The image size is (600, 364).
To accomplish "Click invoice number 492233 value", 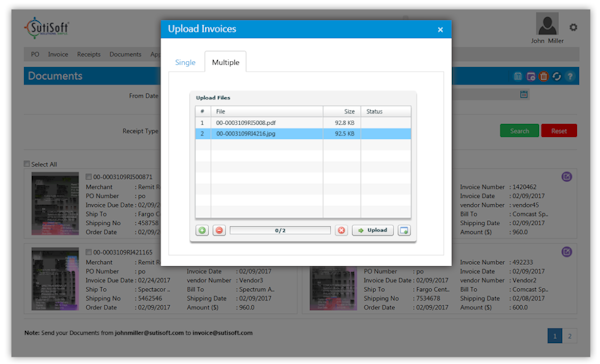I will (x=523, y=262).
